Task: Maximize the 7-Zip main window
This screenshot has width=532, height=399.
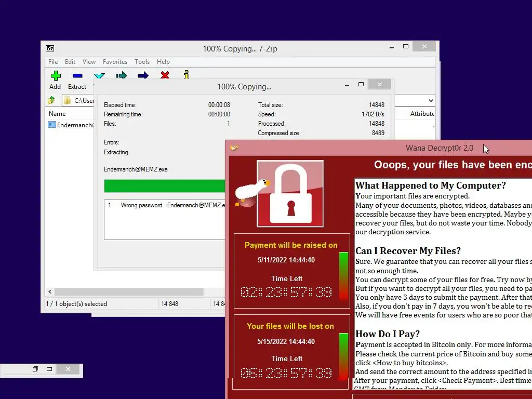Action: (405, 46)
